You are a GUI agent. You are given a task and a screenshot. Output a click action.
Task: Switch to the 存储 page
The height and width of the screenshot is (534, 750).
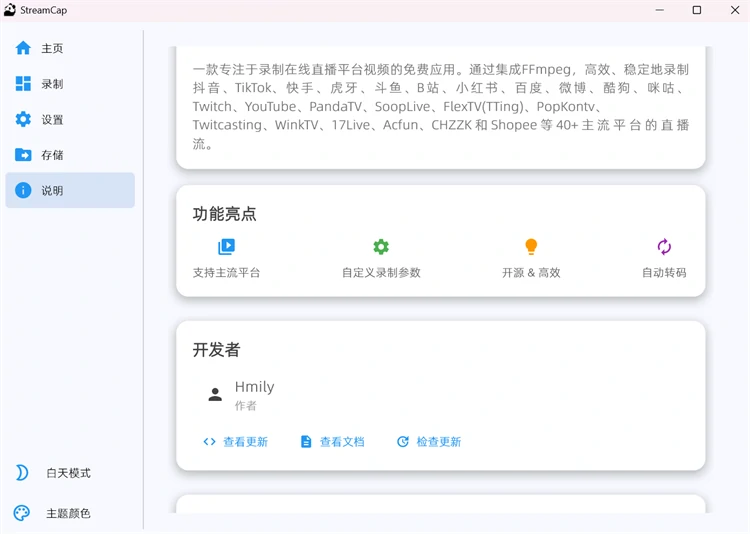pyautogui.click(x=70, y=155)
